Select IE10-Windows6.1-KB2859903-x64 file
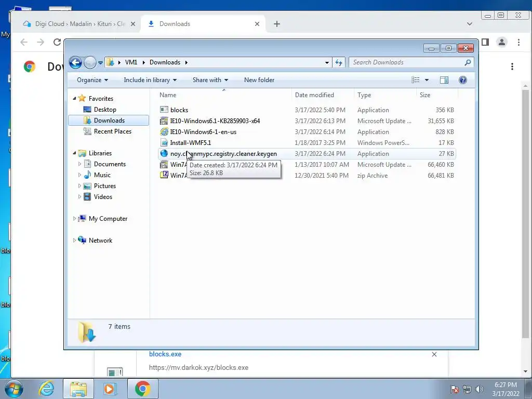 [307, 121]
